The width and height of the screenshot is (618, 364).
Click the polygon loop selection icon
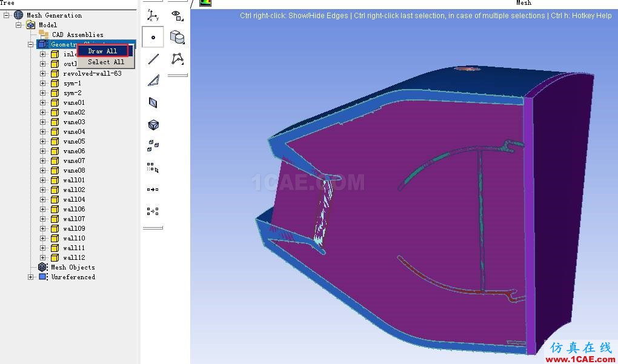[178, 59]
